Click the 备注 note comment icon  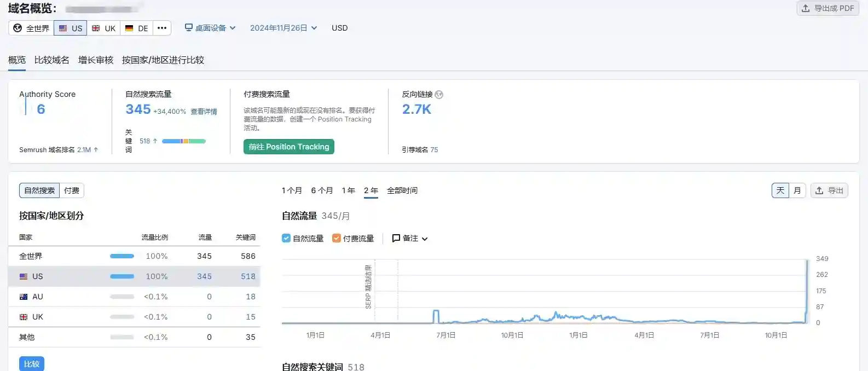(x=396, y=238)
